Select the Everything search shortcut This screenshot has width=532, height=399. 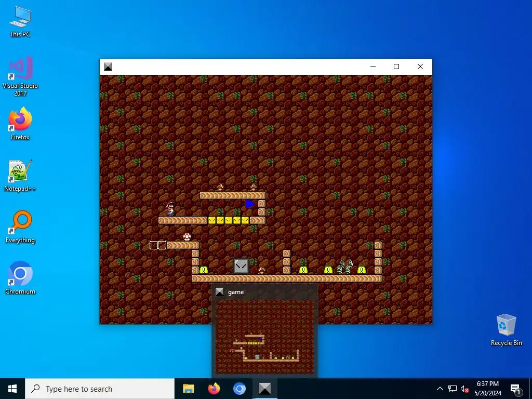(x=20, y=227)
